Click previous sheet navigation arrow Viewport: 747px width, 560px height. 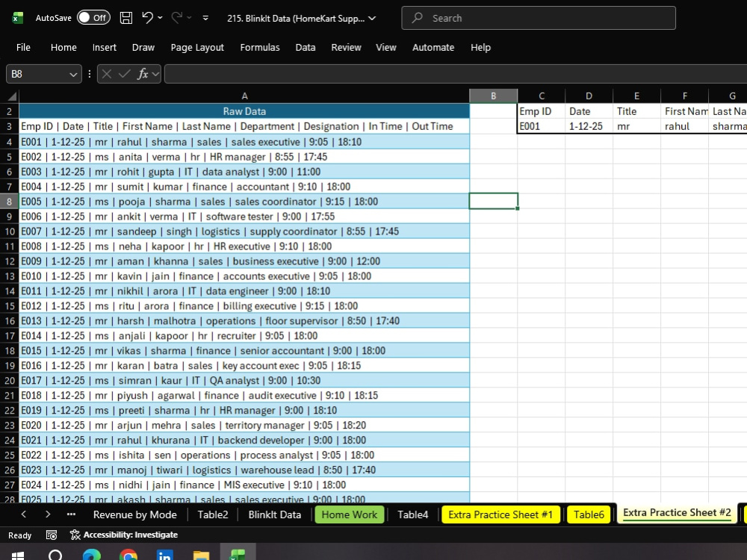24,514
